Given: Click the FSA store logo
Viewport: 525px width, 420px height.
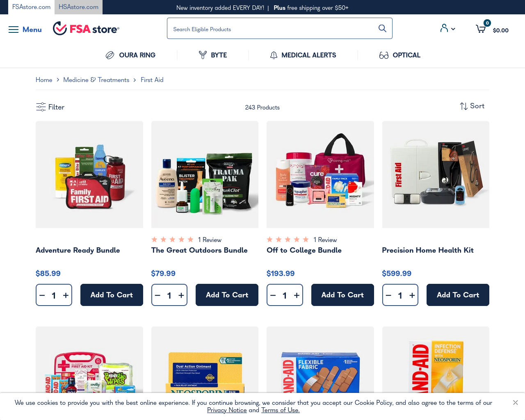Looking at the screenshot, I should click(x=86, y=29).
